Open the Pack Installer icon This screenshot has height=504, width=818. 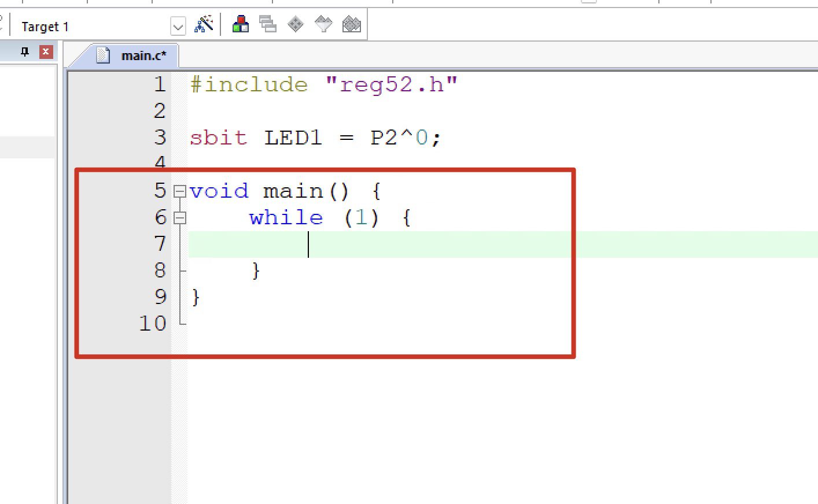pyautogui.click(x=351, y=24)
